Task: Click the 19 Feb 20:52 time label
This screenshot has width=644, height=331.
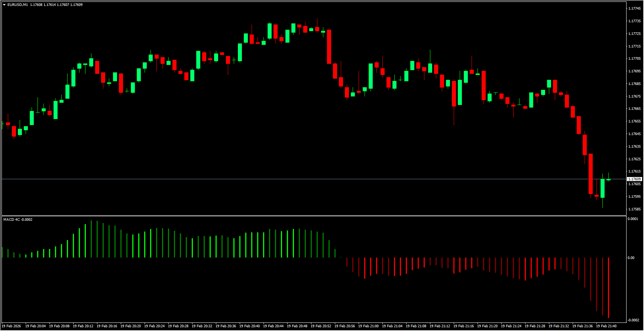Action: (x=321, y=326)
